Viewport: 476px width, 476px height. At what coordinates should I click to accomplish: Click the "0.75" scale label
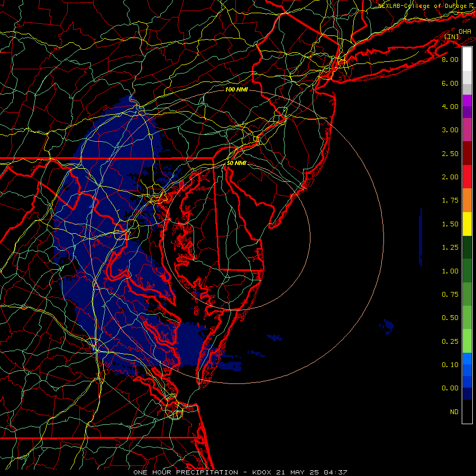[450, 295]
